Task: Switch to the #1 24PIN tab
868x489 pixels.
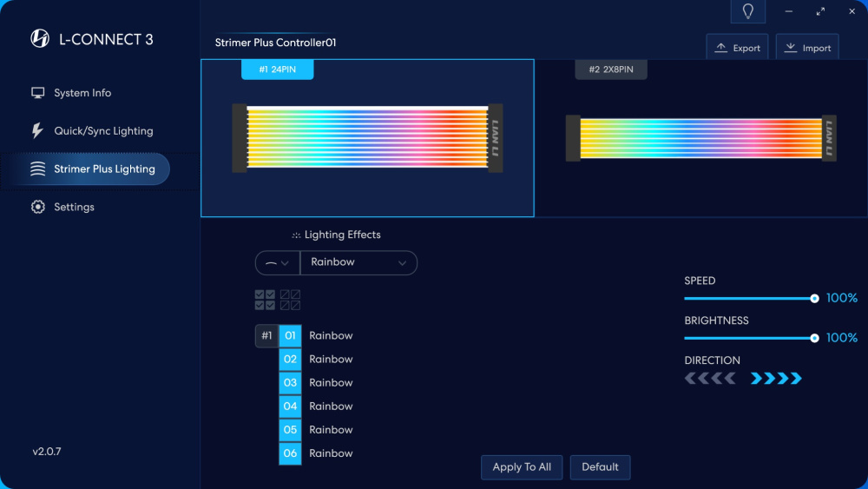Action: coord(278,69)
